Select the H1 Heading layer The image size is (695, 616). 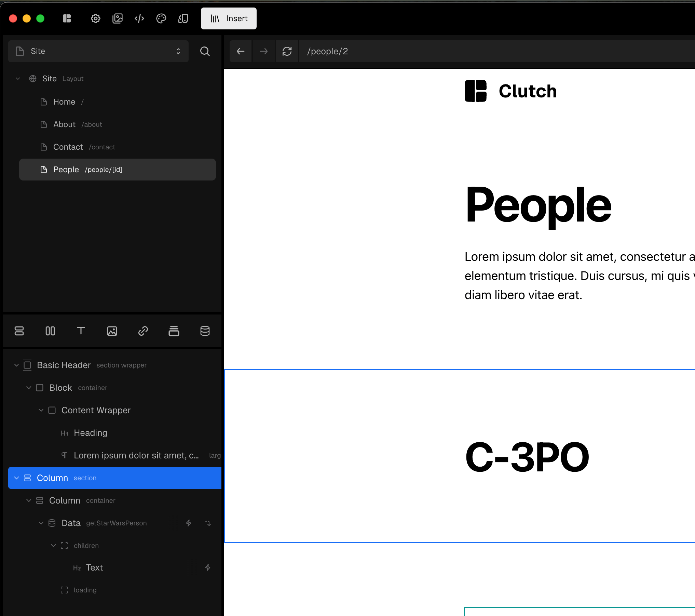115,433
